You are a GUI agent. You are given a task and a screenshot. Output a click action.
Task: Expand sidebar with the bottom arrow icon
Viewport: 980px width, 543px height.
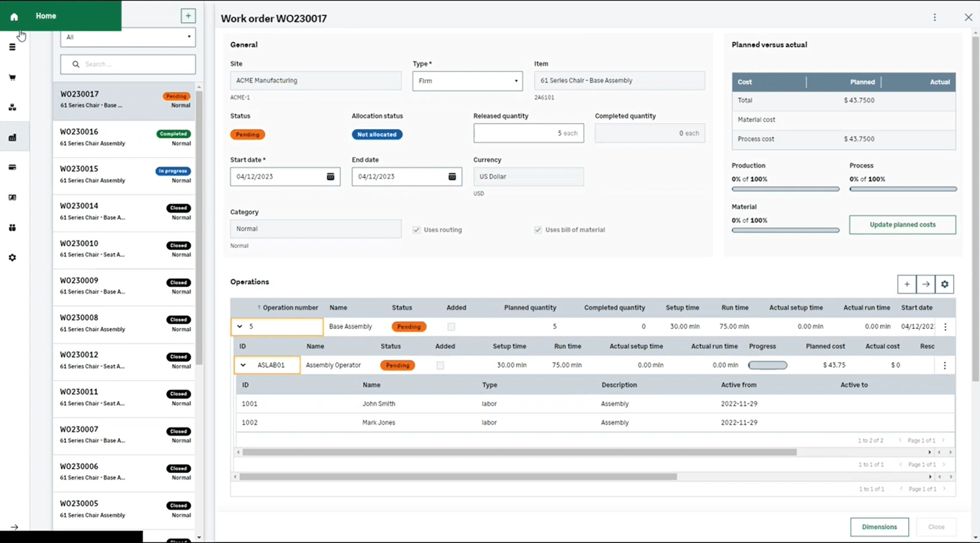[14, 527]
